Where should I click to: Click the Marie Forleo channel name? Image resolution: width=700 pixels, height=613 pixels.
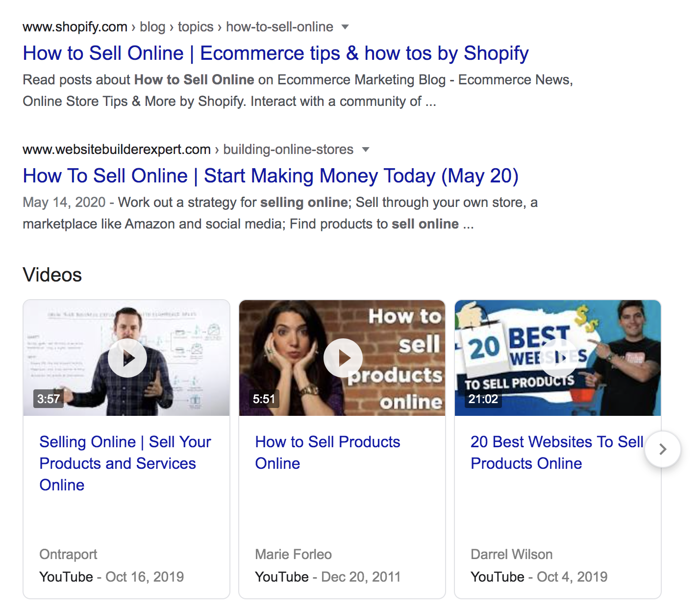[293, 555]
